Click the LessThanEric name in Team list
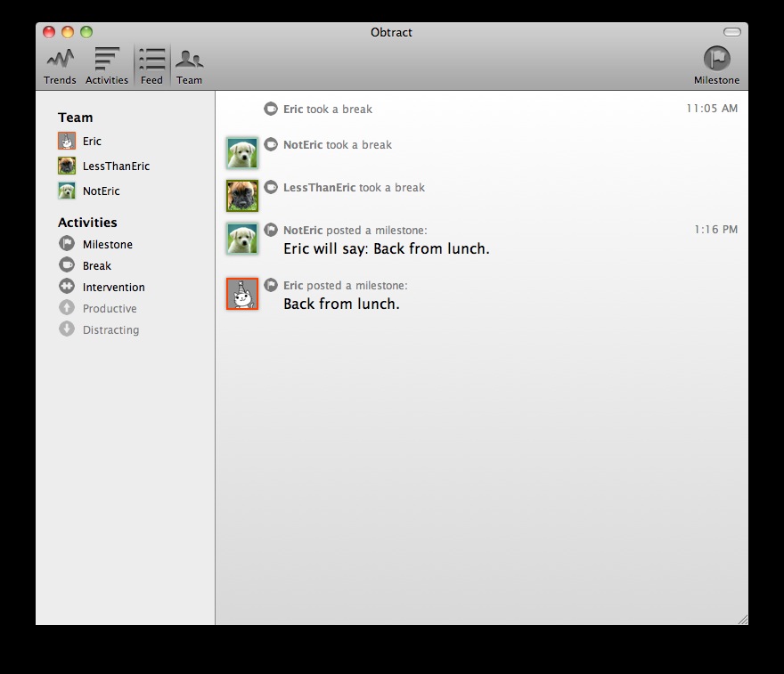Image resolution: width=784 pixels, height=674 pixels. 116,166
